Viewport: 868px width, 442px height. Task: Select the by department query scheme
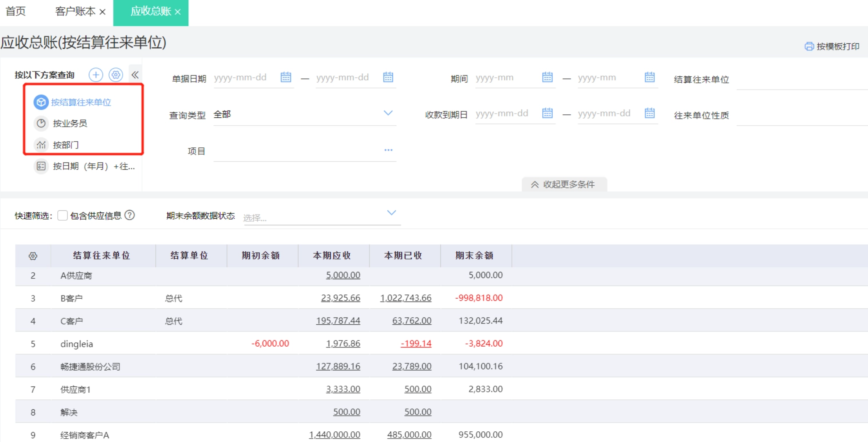coord(66,145)
